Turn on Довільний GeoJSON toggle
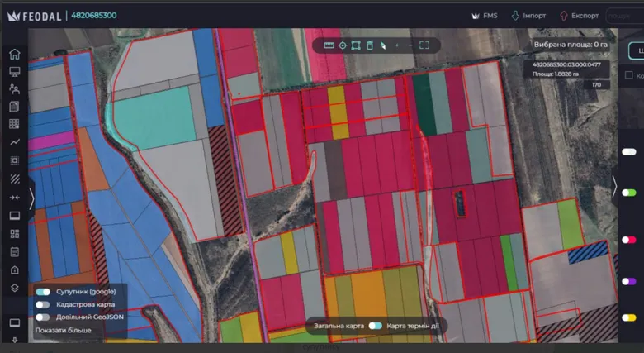 coord(43,317)
